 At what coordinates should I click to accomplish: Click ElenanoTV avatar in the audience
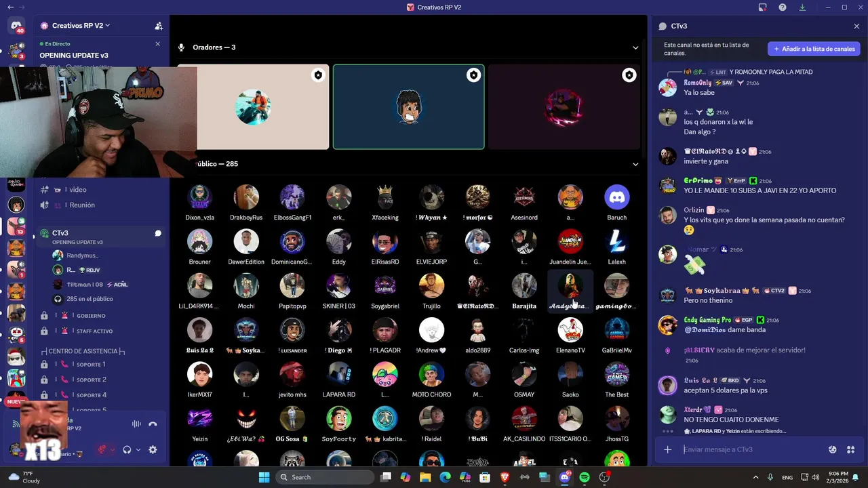pos(570,330)
